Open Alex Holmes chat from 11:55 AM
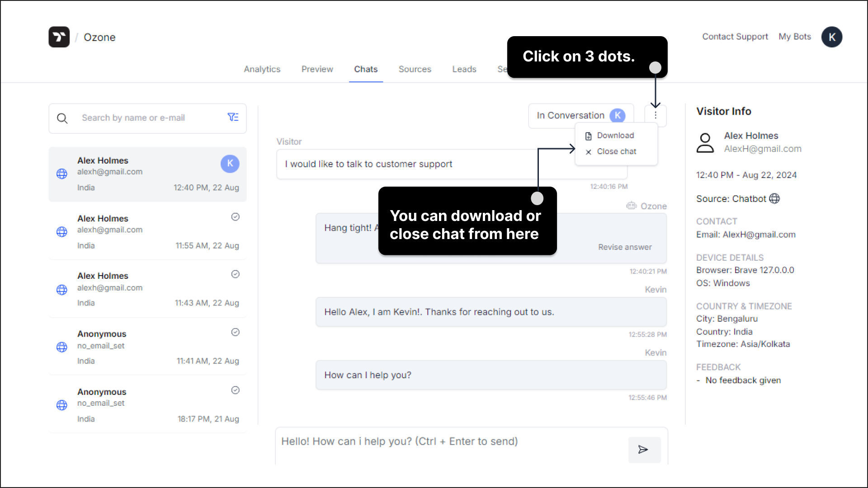This screenshot has width=868, height=488. [147, 232]
